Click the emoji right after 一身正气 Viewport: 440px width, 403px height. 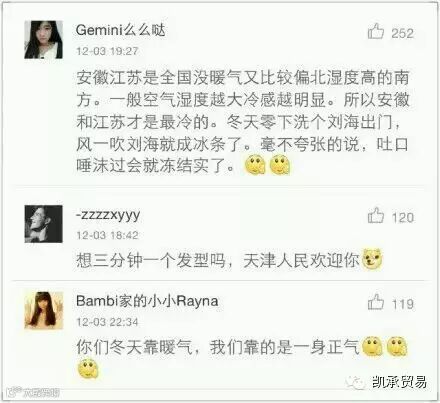coord(372,346)
